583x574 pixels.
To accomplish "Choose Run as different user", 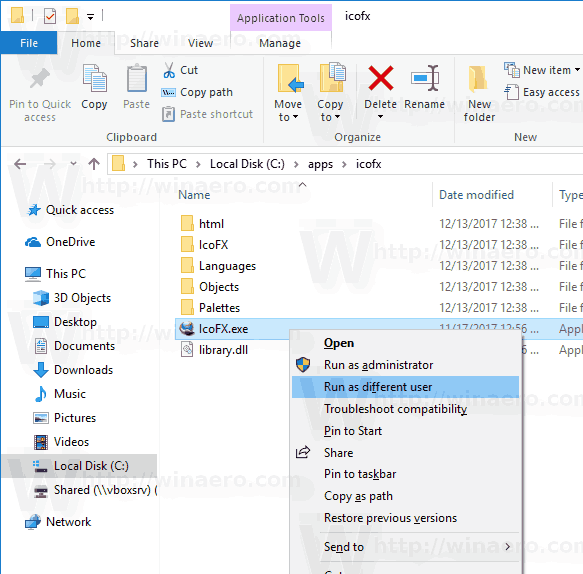I will [x=405, y=387].
